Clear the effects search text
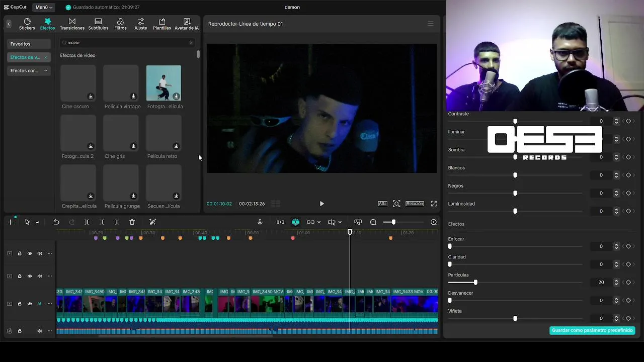This screenshot has height=362, width=644. point(191,43)
